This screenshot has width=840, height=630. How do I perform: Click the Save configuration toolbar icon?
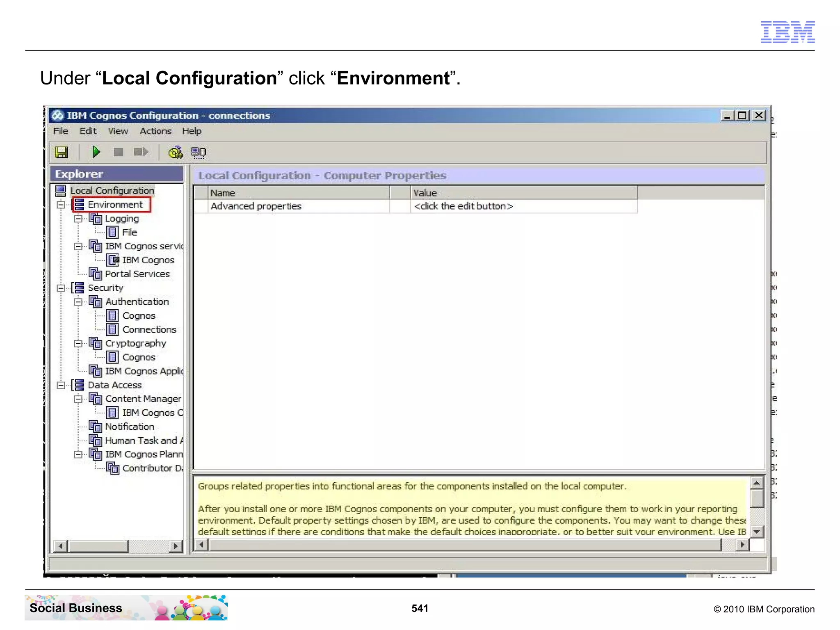point(62,153)
